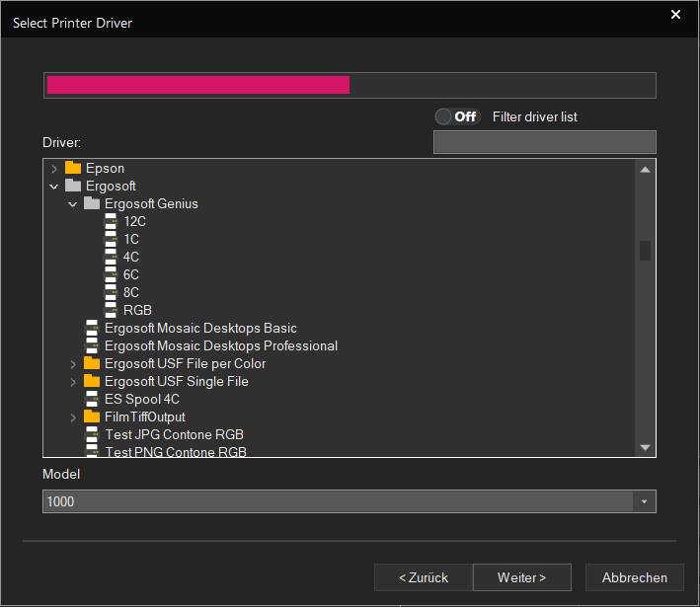Select Test JPG Contone RGB driver

174,434
